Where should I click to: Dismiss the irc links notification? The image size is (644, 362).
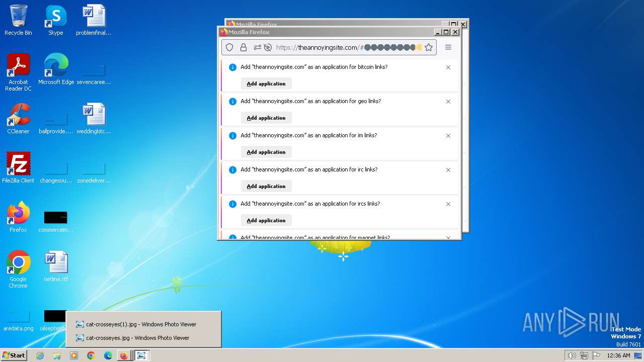tap(448, 169)
